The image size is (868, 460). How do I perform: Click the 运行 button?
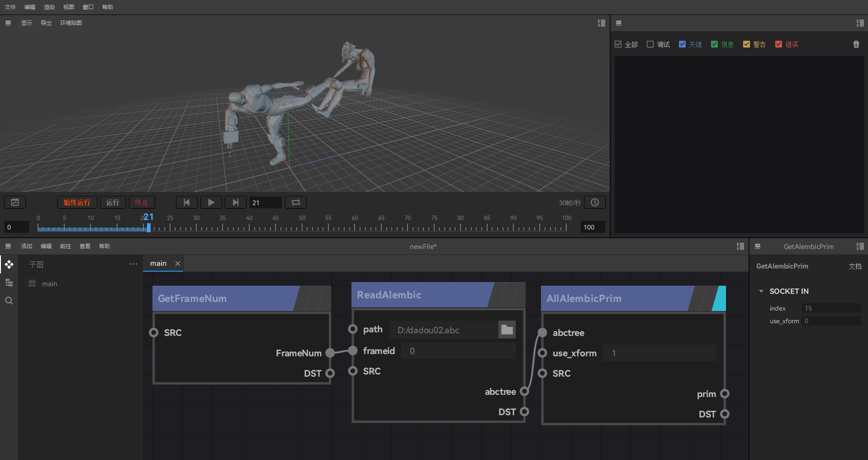point(113,202)
